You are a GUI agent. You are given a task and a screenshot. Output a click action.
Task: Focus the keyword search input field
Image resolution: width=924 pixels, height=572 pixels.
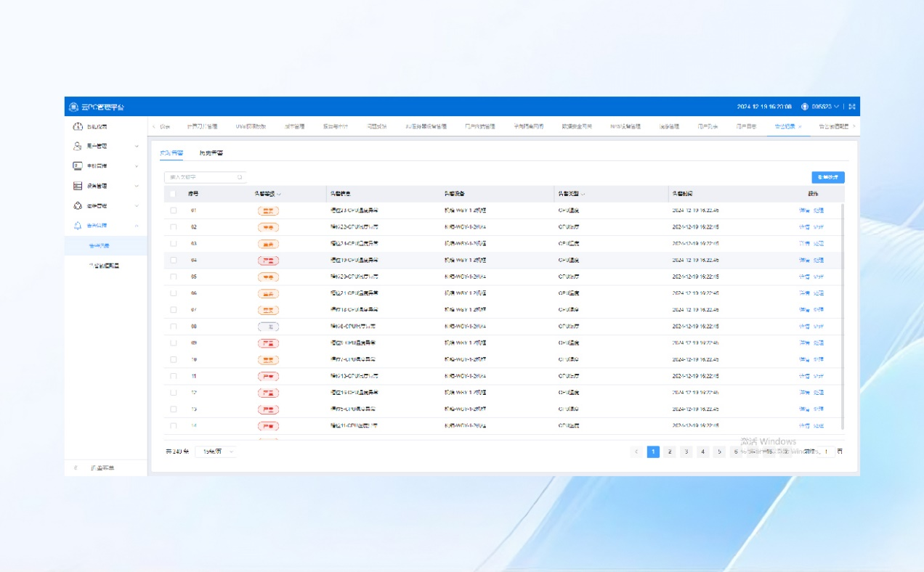coord(206,177)
